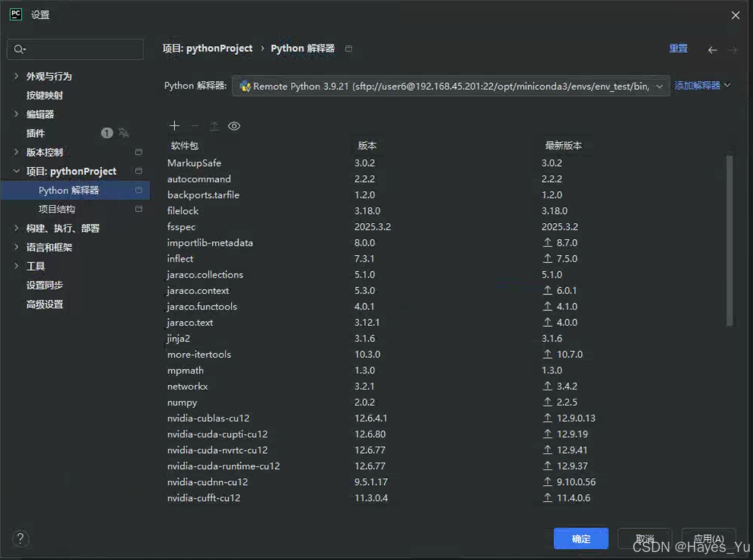Click project-level icon next to 版本控制
This screenshot has height=560, width=753.
coord(139,152)
